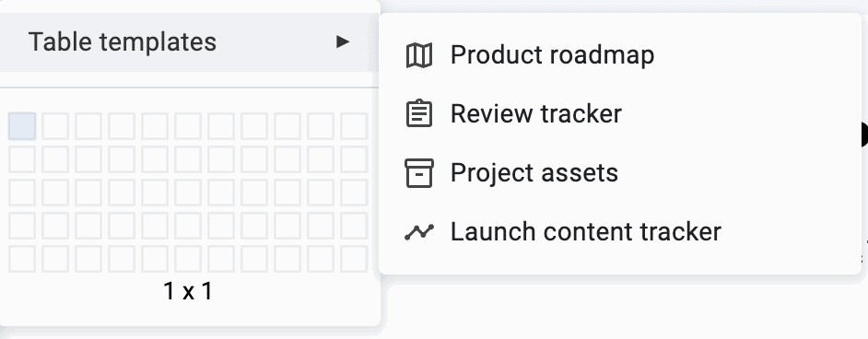868x339 pixels.
Task: Click the Project assets archive box icon
Action: pyautogui.click(x=419, y=173)
